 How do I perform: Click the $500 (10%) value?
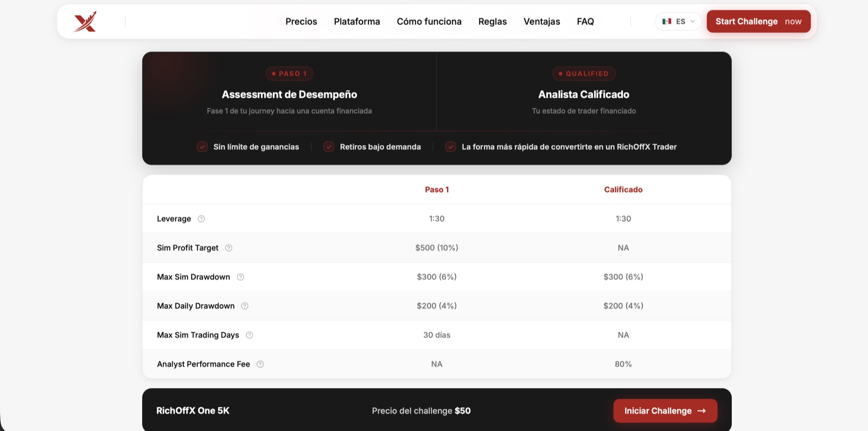[437, 248]
